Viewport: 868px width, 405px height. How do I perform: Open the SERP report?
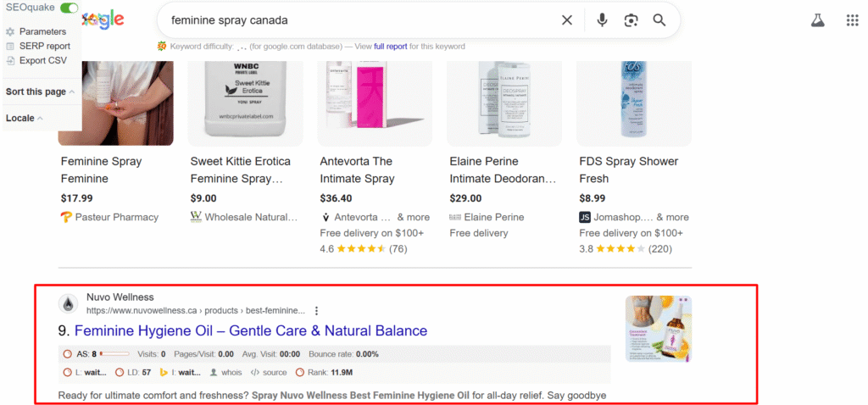pyautogui.click(x=44, y=46)
